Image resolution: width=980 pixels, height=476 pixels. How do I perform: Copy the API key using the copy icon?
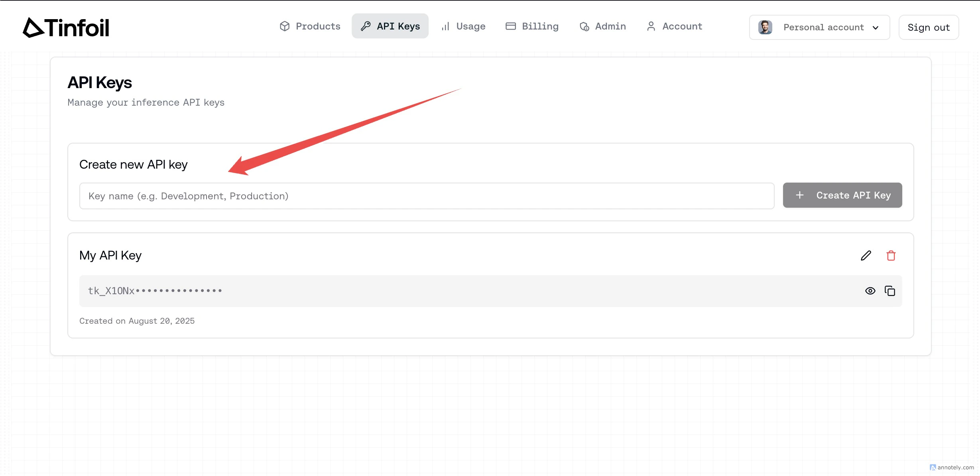(x=890, y=291)
